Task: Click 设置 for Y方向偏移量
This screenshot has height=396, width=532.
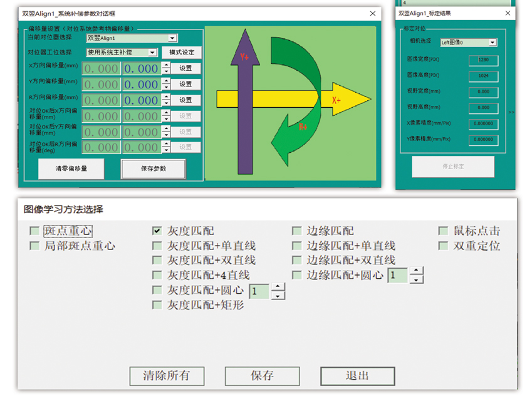Action: click(185, 85)
